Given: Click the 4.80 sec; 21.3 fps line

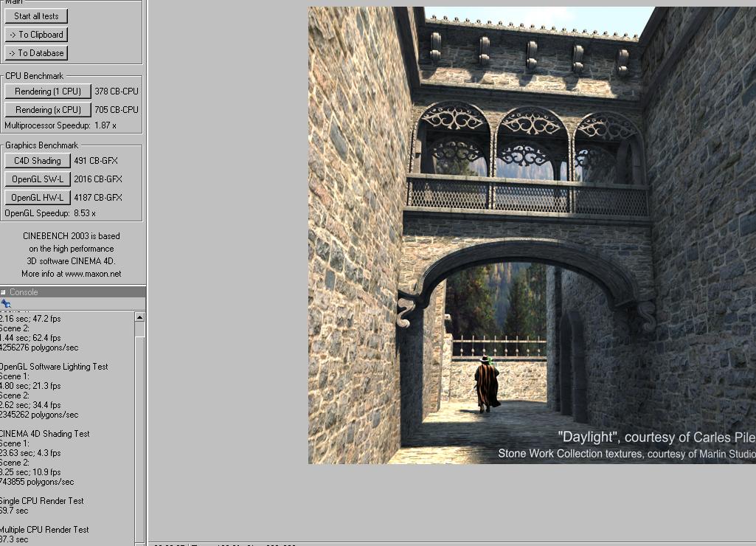Looking at the screenshot, I should point(30,386).
